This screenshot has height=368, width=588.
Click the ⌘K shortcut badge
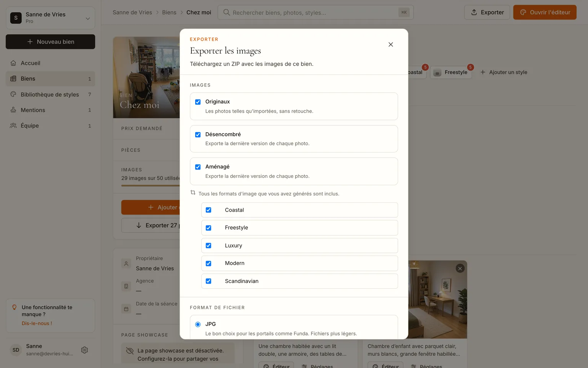(404, 12)
